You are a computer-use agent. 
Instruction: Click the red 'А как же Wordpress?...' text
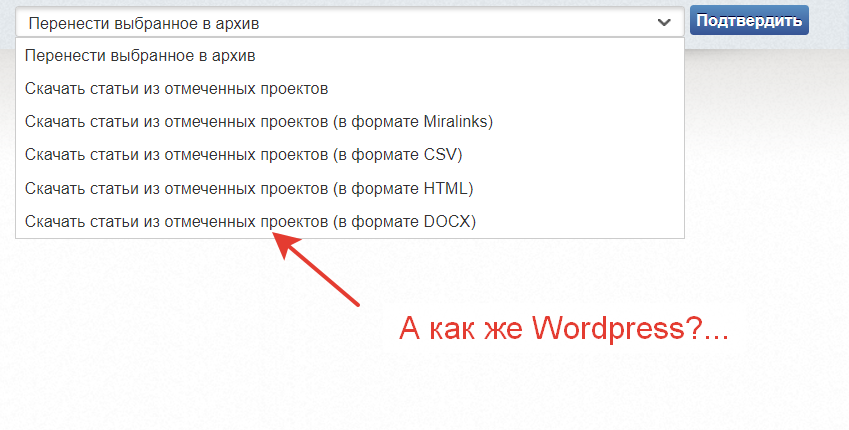(565, 329)
